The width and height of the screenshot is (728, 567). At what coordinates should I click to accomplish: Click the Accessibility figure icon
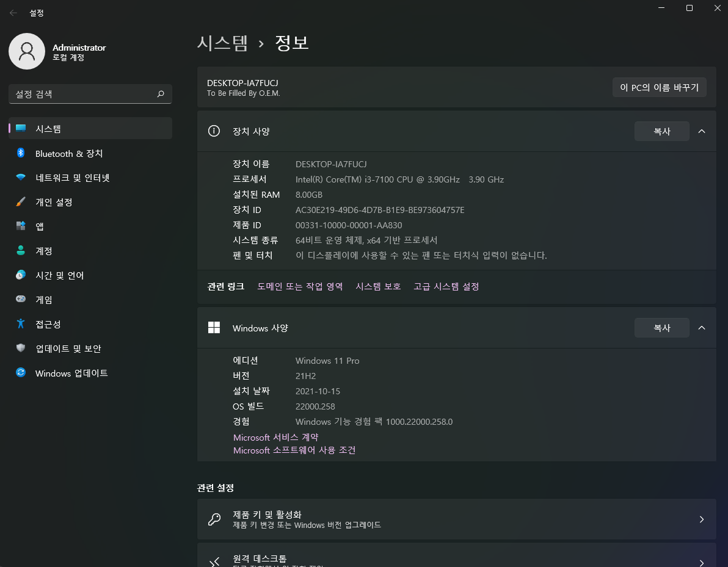pyautogui.click(x=21, y=324)
